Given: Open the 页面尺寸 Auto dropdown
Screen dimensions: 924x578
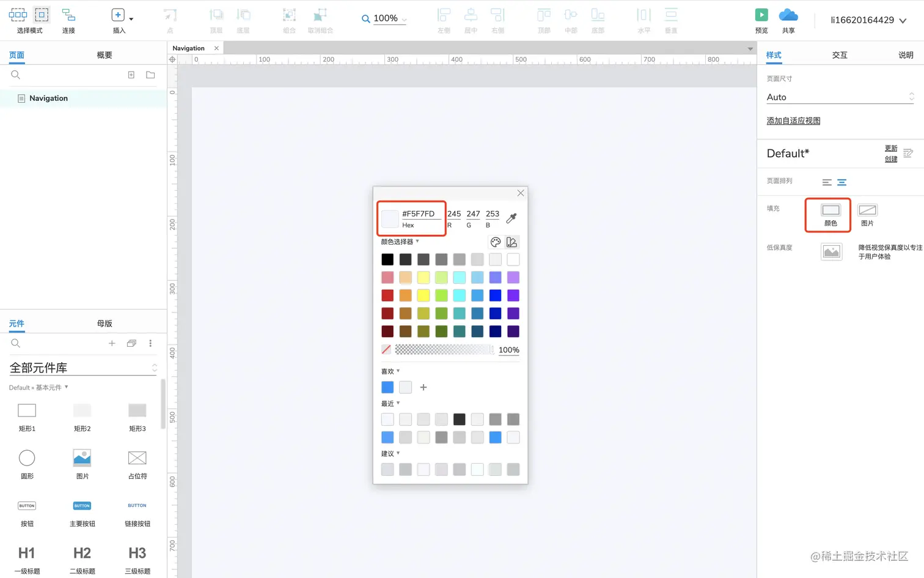Looking at the screenshot, I should coord(840,97).
